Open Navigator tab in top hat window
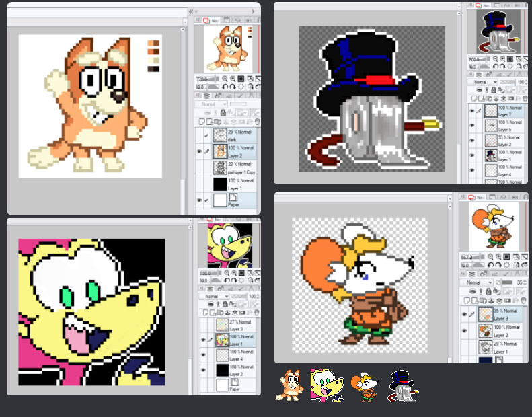 click(x=482, y=5)
